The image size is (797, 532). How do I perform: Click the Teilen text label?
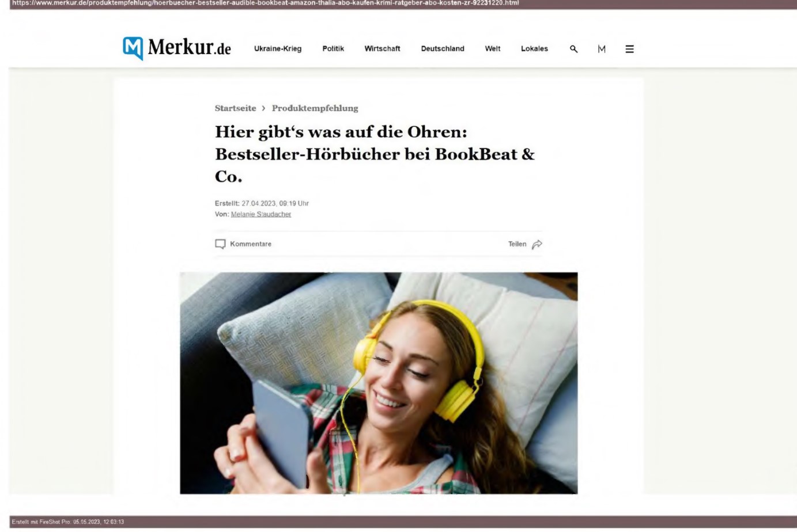click(517, 244)
